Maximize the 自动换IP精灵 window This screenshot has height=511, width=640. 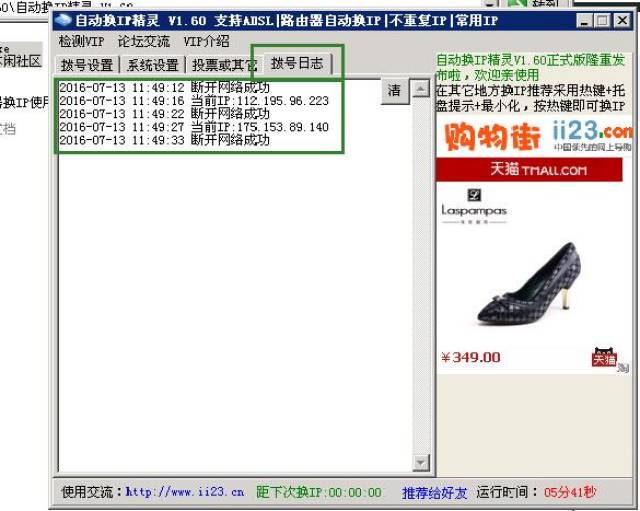coord(602,20)
